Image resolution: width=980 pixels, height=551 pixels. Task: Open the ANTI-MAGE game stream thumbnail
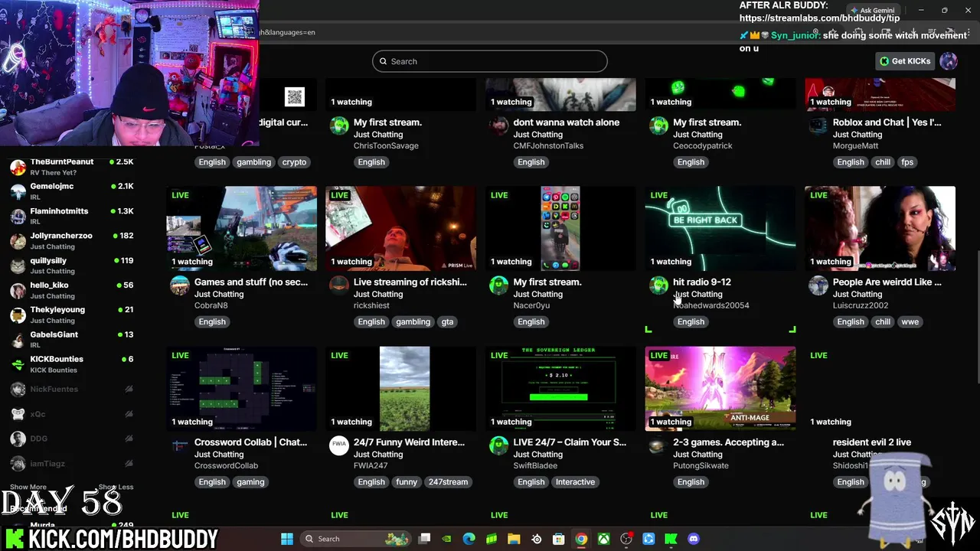[x=720, y=388]
